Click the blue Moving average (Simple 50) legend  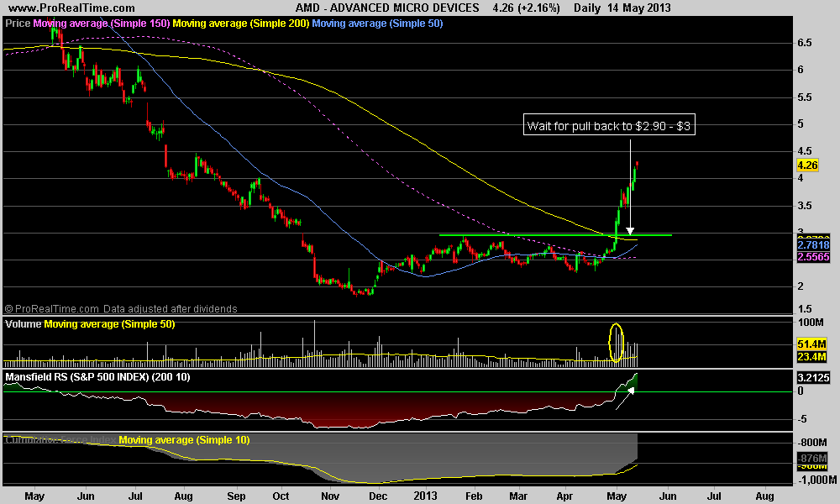point(377,24)
